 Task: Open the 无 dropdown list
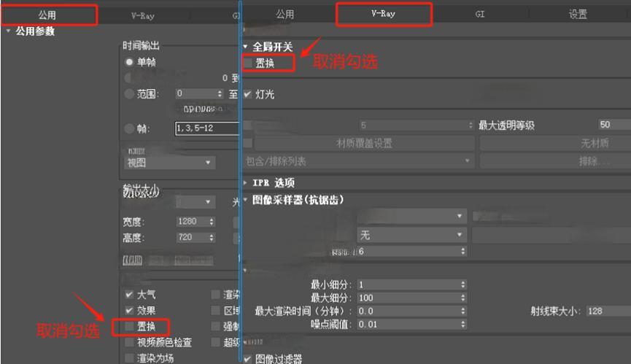click(x=411, y=235)
